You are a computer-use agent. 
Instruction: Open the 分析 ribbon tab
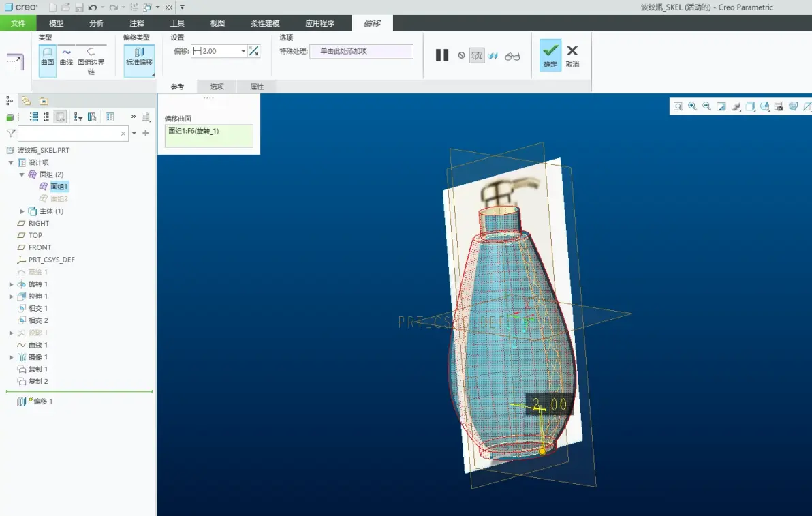pyautogui.click(x=96, y=22)
